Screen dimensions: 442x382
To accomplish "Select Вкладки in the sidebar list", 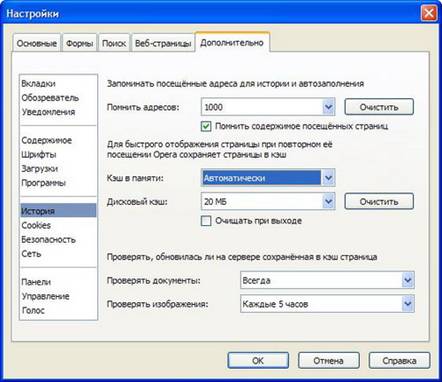I will coord(38,83).
